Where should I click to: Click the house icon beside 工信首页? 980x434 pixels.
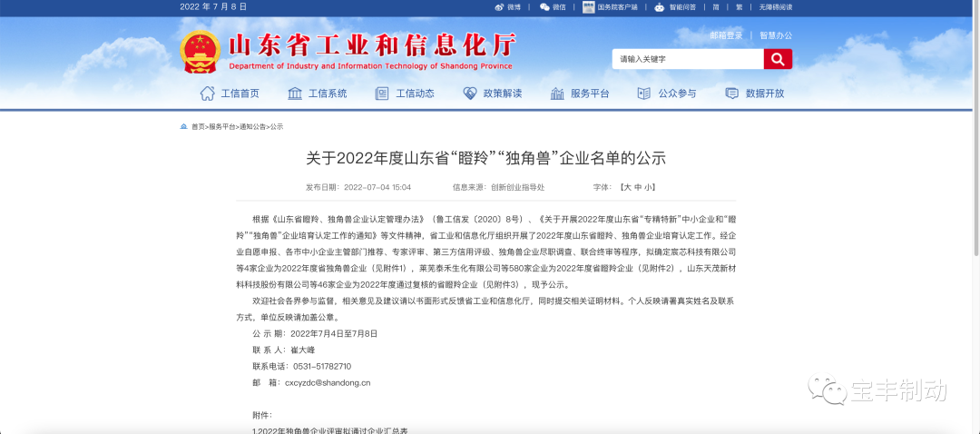click(208, 94)
